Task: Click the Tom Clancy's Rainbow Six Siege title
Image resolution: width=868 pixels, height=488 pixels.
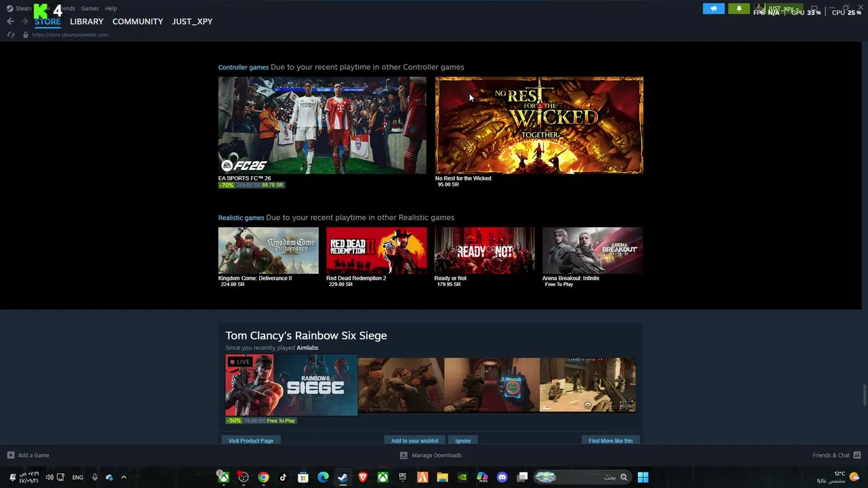Action: pyautogui.click(x=306, y=335)
